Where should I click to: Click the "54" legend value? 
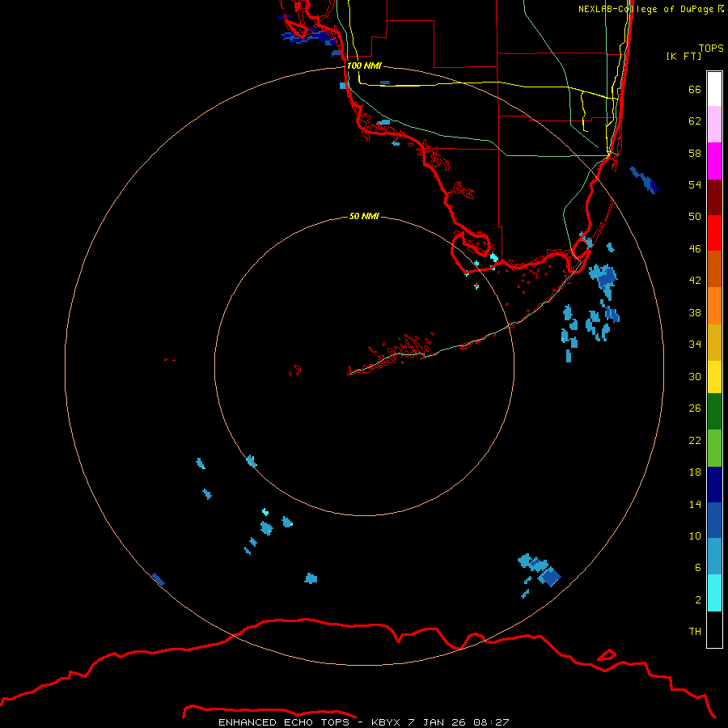(x=695, y=184)
